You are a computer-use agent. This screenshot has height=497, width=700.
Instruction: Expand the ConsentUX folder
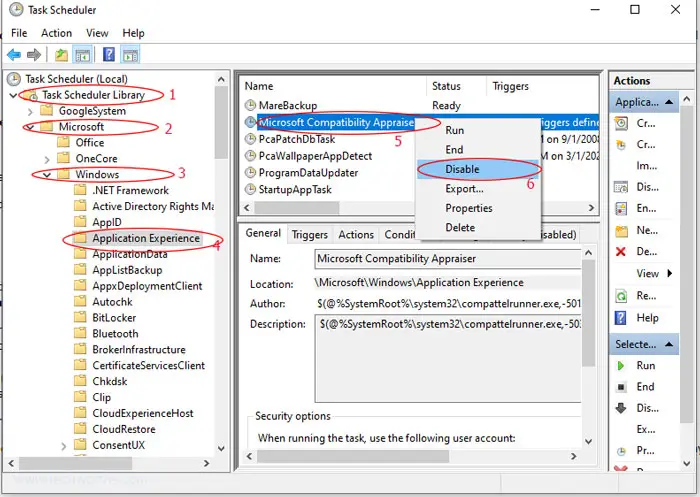pos(63,446)
